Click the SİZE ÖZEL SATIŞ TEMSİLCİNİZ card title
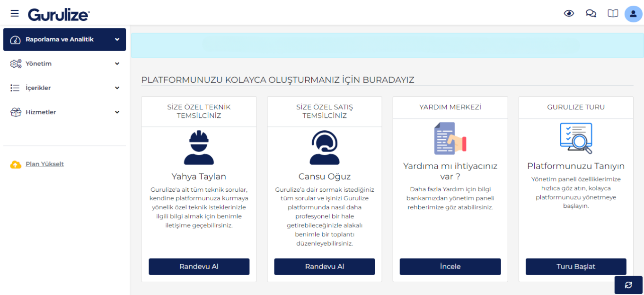Screen dimensions: 644x295 tap(324, 111)
